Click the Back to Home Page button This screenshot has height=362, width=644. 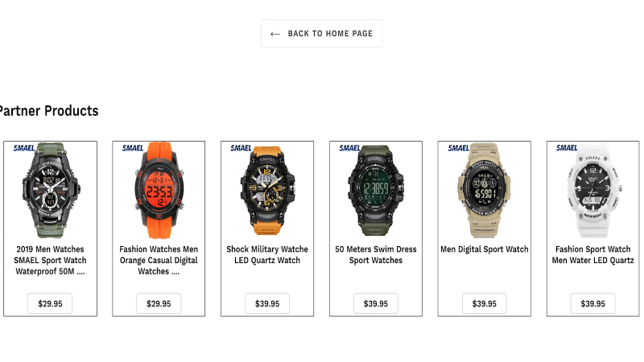pos(321,33)
